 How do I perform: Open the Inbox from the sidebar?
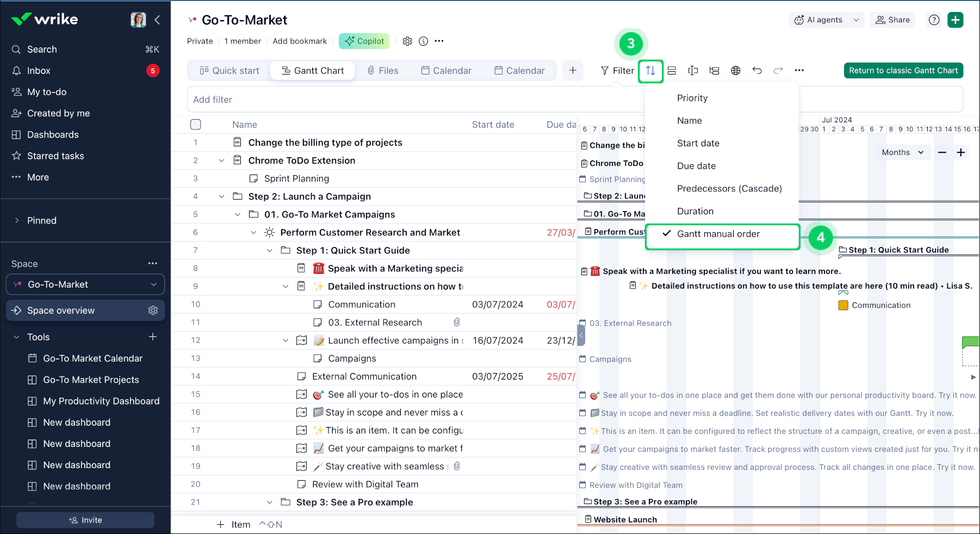click(x=39, y=70)
